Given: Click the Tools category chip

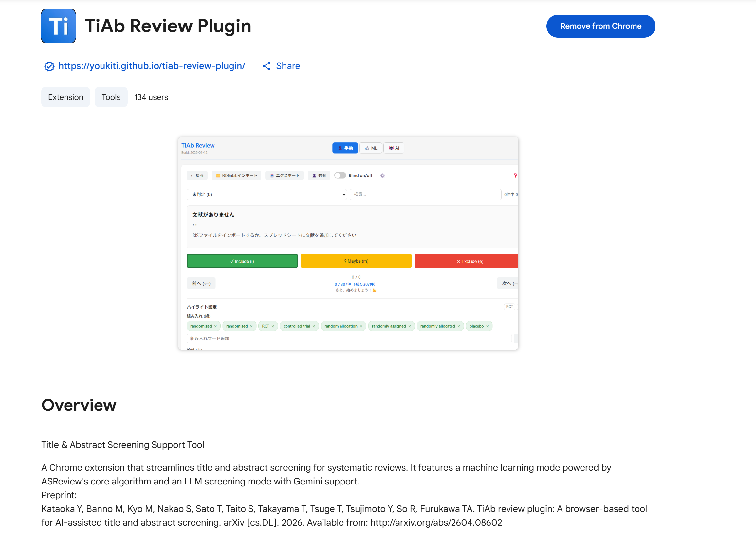Looking at the screenshot, I should click(x=111, y=97).
